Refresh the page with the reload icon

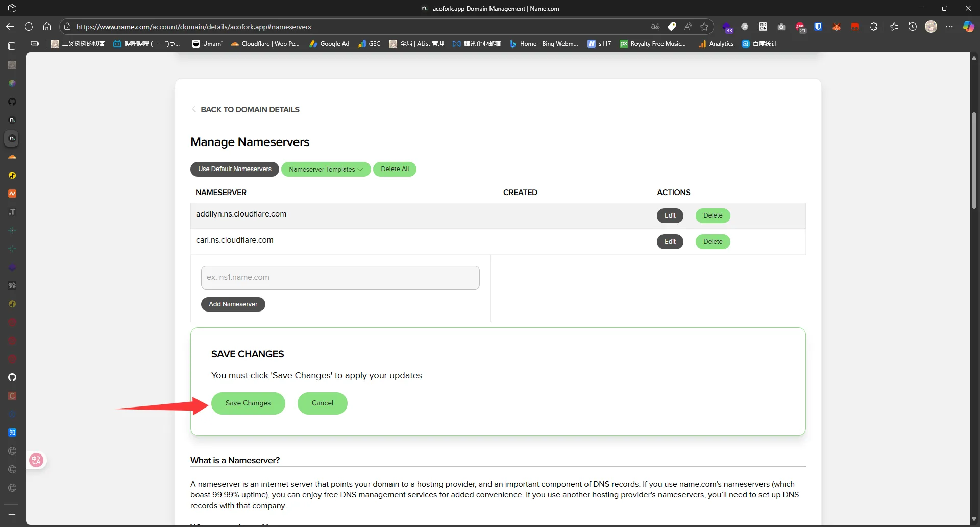(x=29, y=27)
